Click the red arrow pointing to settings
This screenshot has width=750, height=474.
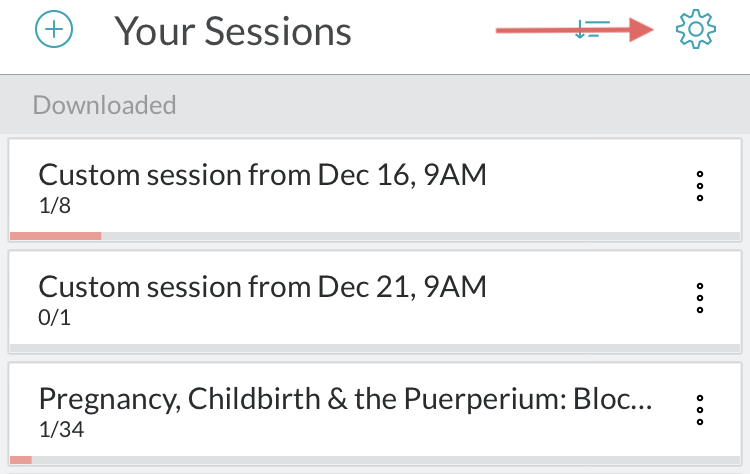[x=574, y=30]
